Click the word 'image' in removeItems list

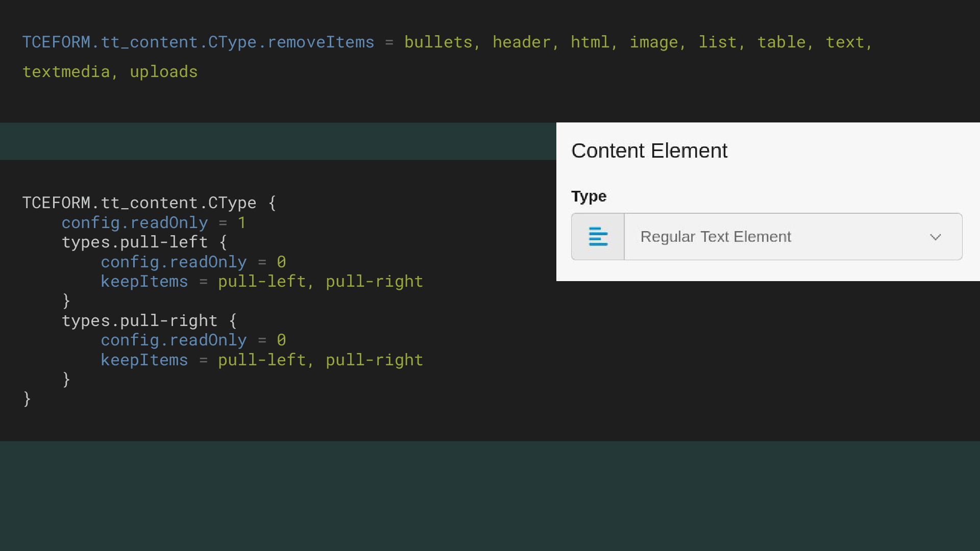(653, 42)
